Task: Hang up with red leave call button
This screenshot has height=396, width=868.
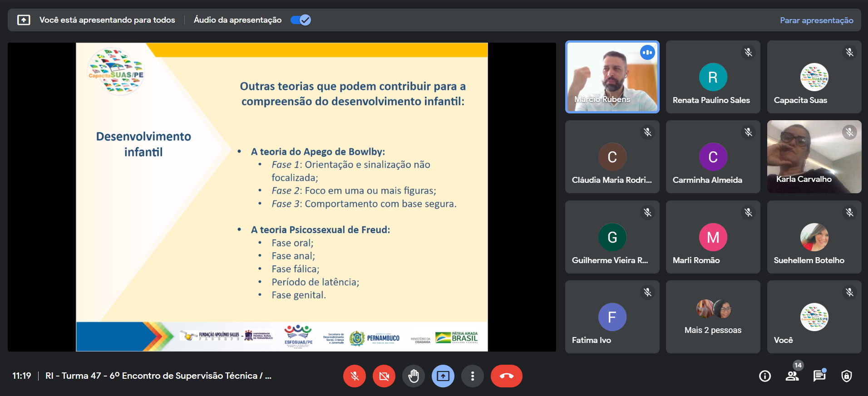Action: click(507, 376)
